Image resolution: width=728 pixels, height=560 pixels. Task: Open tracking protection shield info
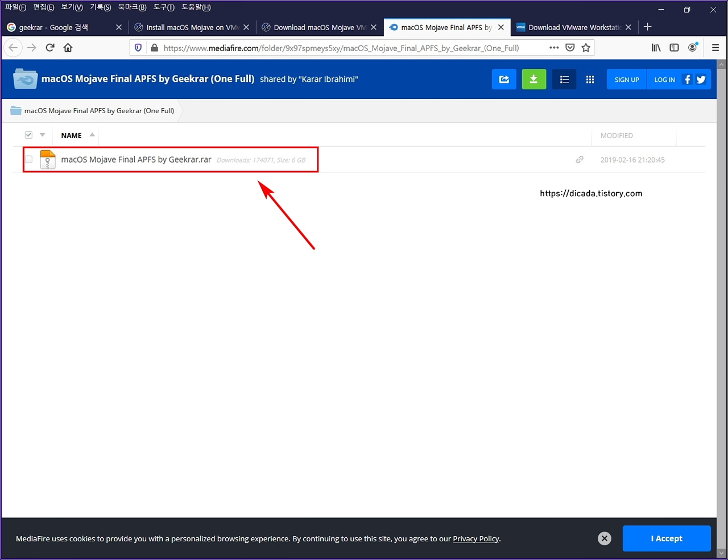point(138,48)
